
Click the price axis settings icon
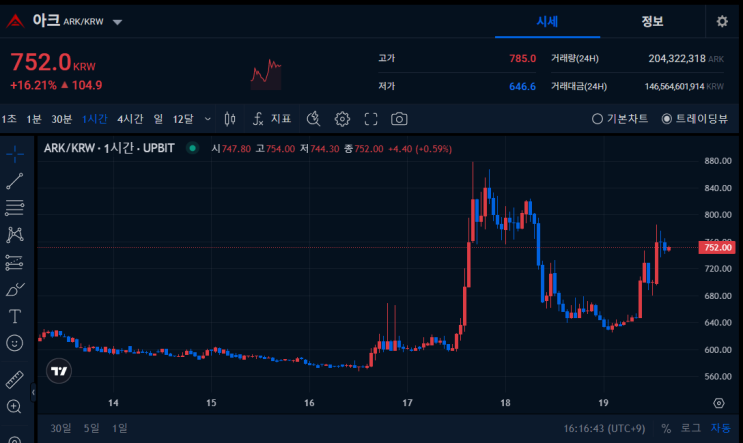[719, 403]
